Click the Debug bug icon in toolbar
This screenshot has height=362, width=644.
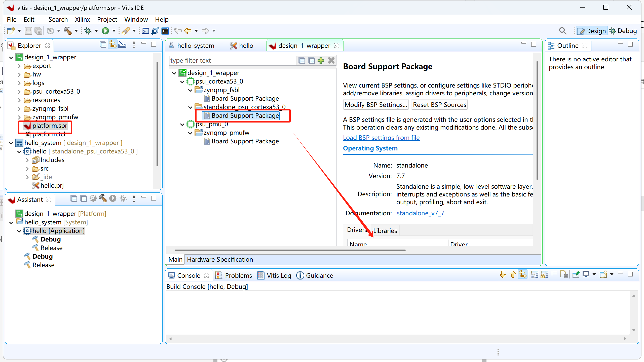[88, 31]
